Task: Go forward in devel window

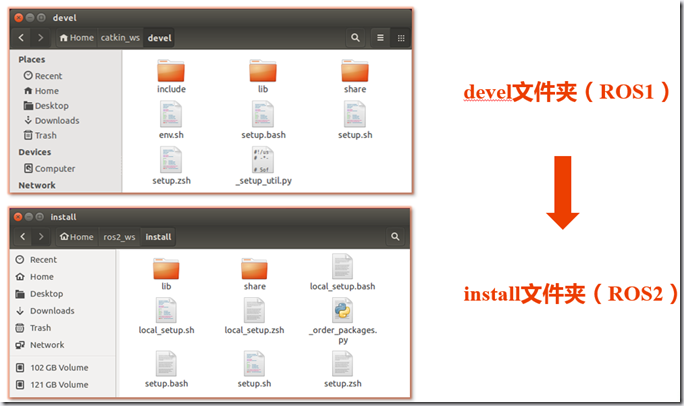Action: tap(41, 38)
